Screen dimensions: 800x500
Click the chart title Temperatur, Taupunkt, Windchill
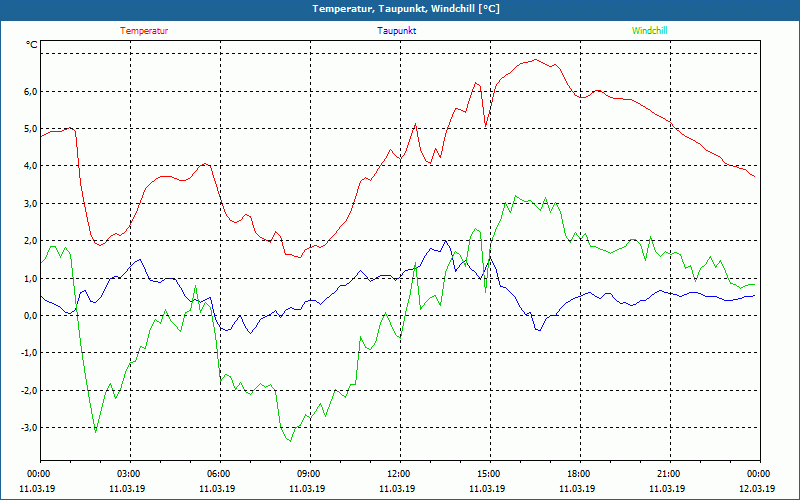tap(406, 9)
